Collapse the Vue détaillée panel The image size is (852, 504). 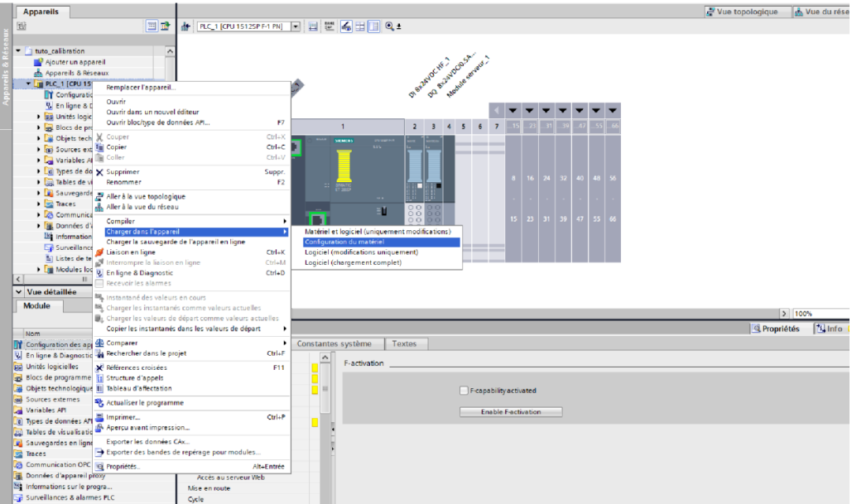(x=19, y=291)
